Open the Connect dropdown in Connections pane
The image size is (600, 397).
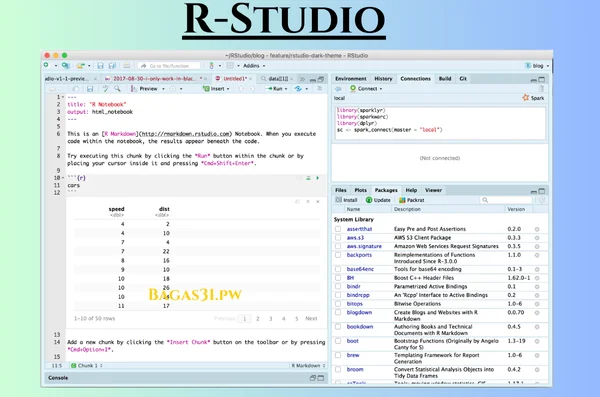366,88
